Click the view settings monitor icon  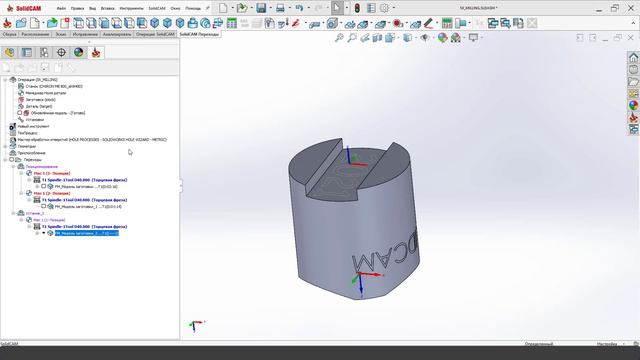pyautogui.click(x=473, y=38)
